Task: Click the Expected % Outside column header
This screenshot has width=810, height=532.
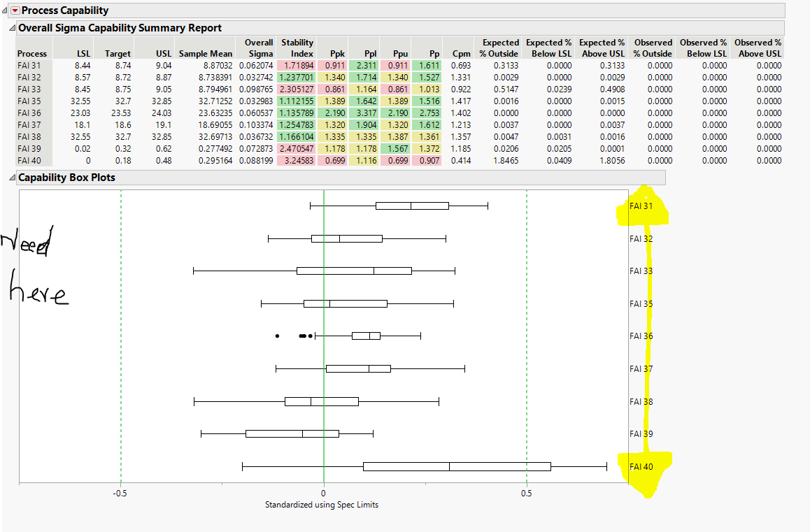Action: (498, 48)
